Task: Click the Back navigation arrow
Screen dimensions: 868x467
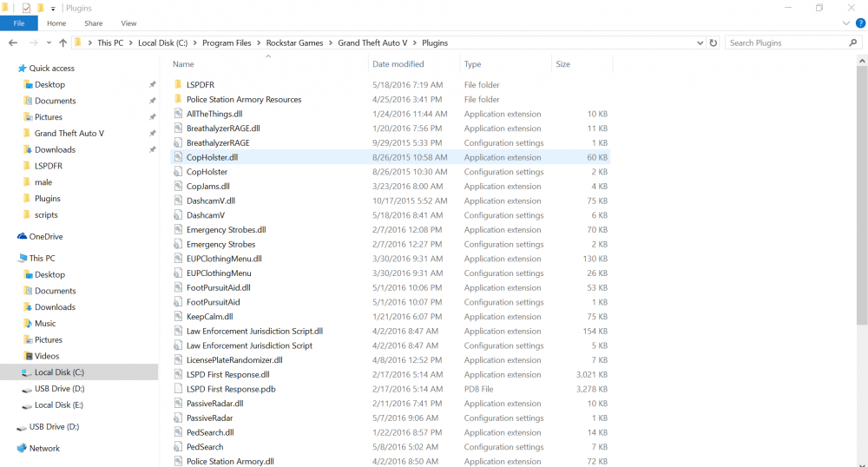Action: pos(13,43)
